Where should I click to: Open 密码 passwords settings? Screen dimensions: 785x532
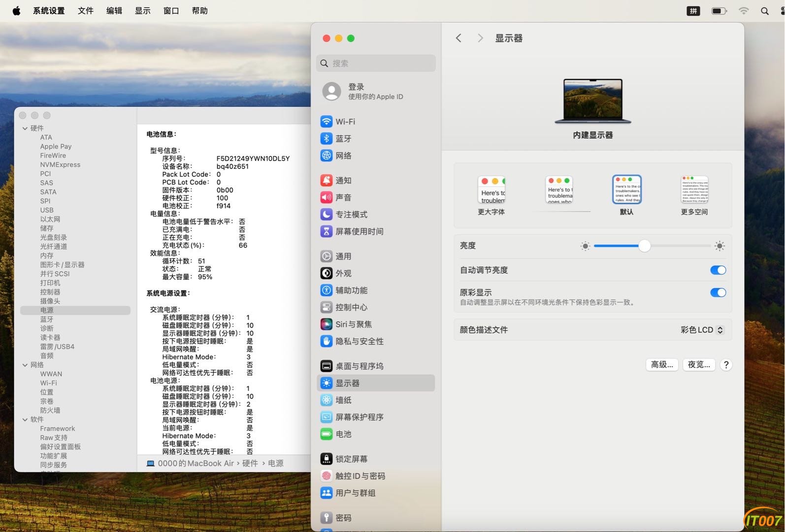coord(376,518)
